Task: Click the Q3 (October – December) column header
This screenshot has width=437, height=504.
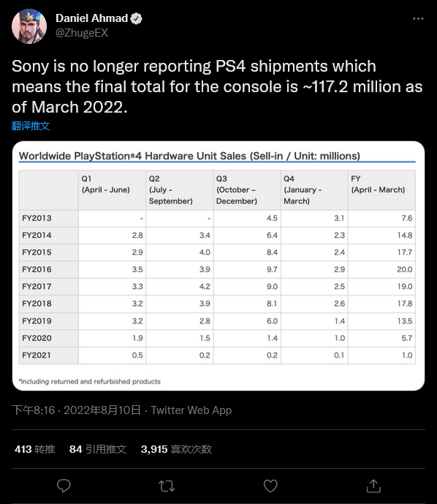Action: [x=247, y=190]
